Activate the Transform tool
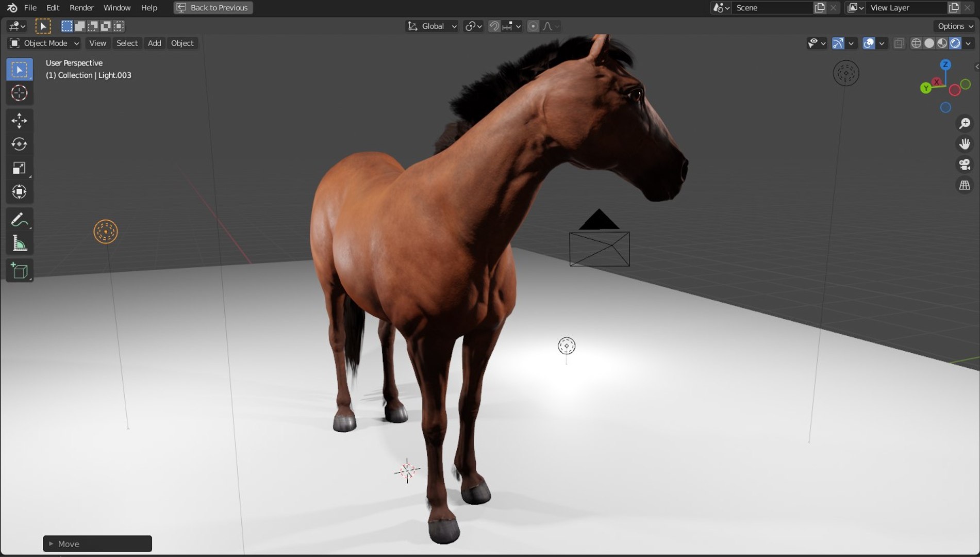The height and width of the screenshot is (557, 980). tap(19, 192)
